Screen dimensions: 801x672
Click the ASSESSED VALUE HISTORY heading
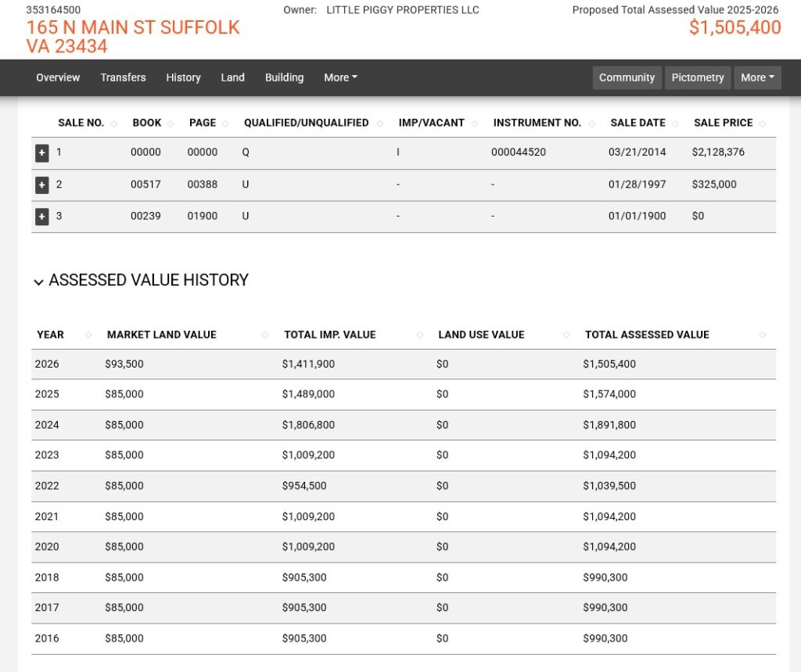coord(149,281)
